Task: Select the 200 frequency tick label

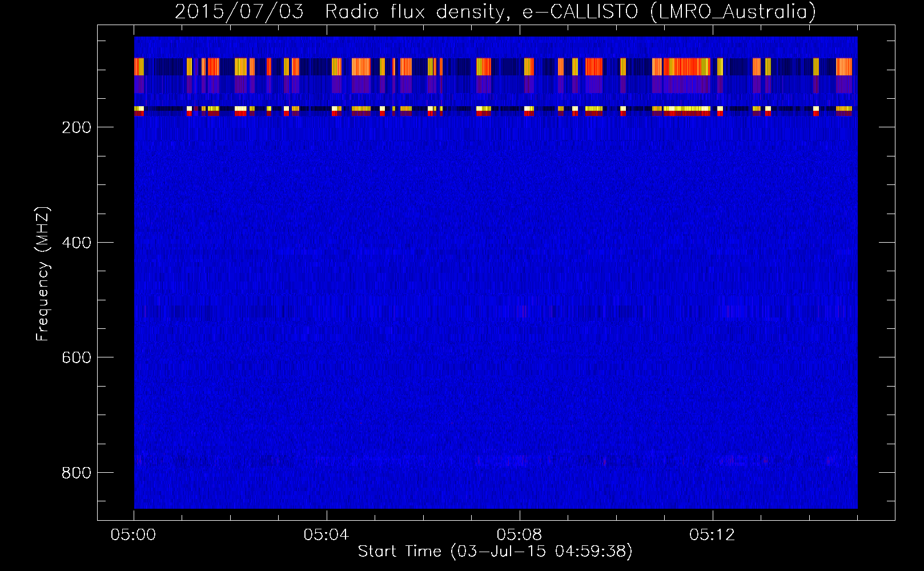Action: coord(75,127)
